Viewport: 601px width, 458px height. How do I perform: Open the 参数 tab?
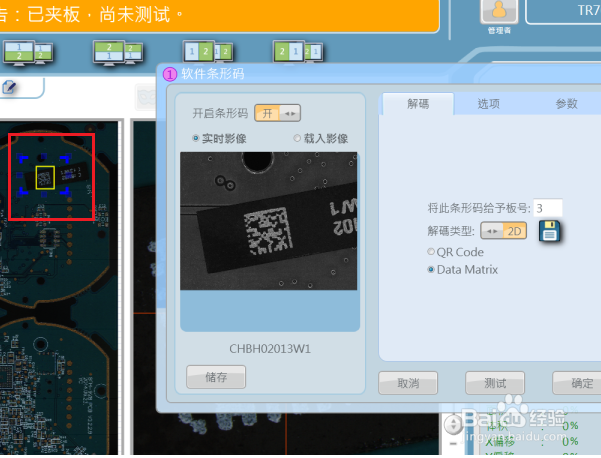(x=567, y=104)
